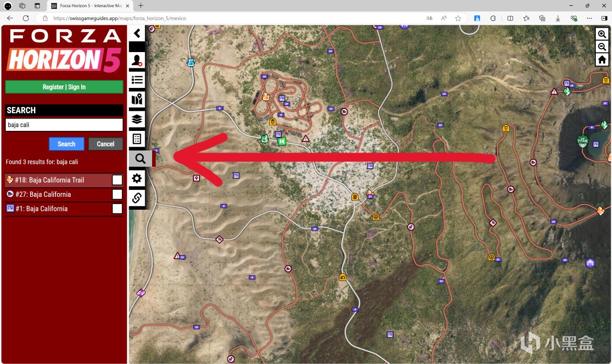Open browser Collections
612x364 pixels.
542,18
